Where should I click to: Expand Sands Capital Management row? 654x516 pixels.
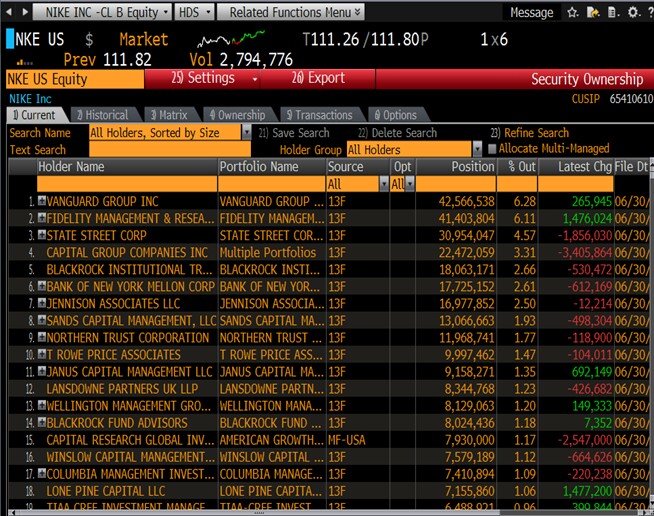point(42,320)
